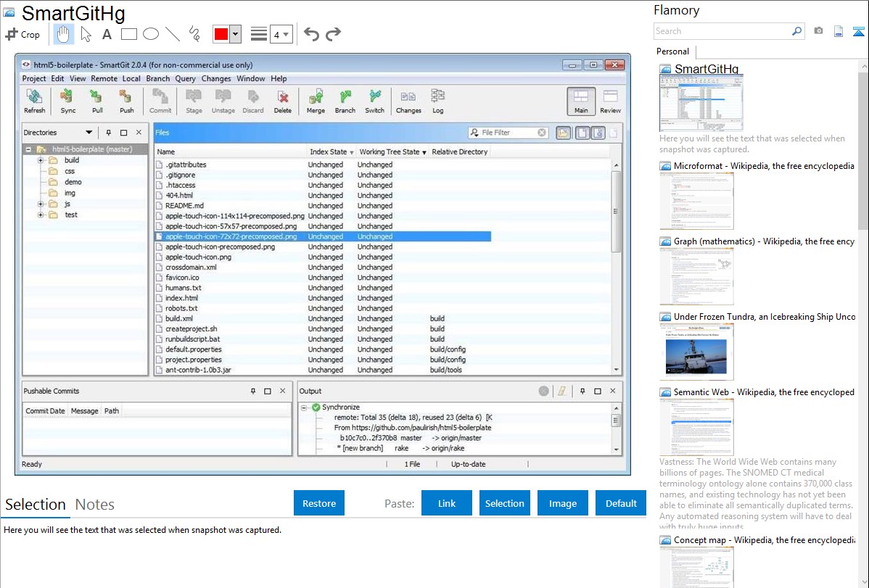This screenshot has height=588, width=869.
Task: Click the Flamory search field
Action: point(722,31)
